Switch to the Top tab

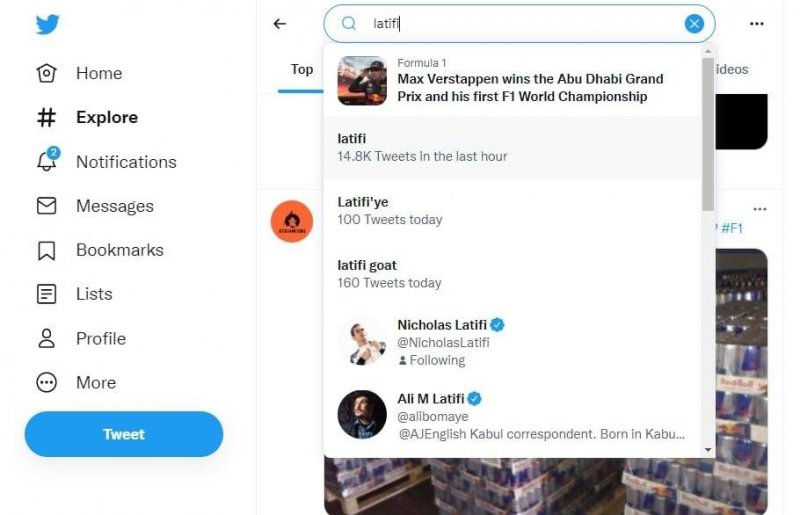click(302, 69)
